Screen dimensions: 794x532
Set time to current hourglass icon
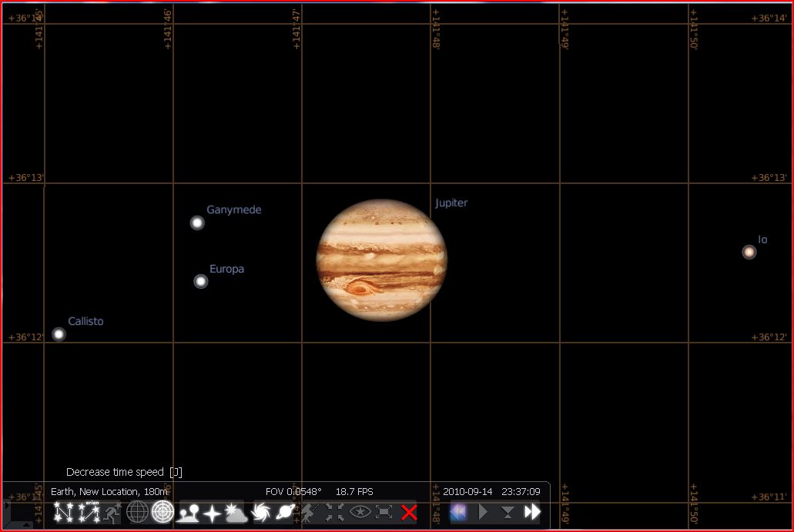coord(508,513)
